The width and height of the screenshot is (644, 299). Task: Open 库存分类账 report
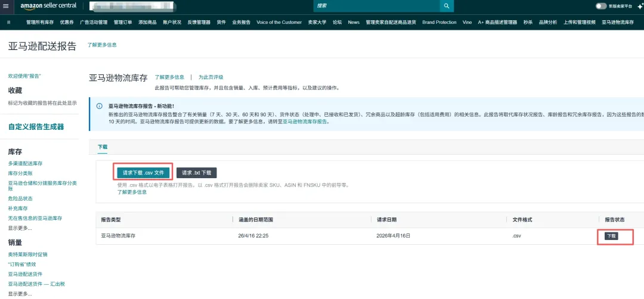20,173
